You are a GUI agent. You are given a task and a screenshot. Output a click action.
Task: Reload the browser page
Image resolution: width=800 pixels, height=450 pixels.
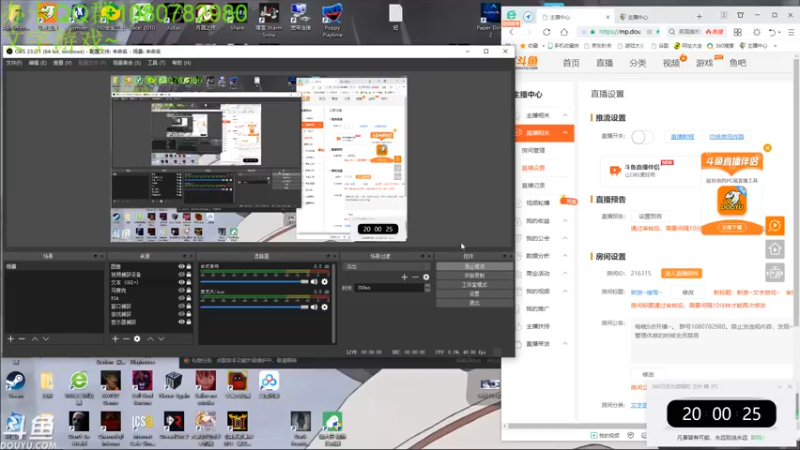546,32
